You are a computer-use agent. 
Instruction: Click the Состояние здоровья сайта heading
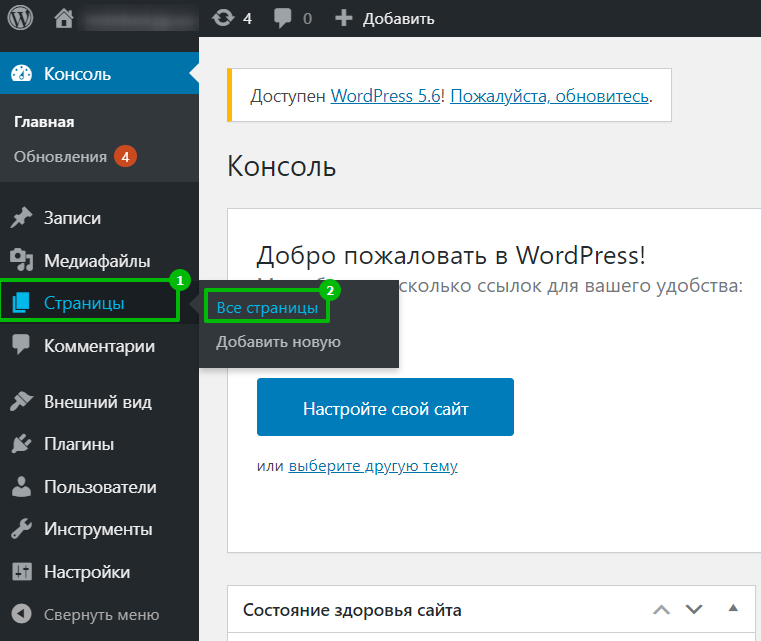pos(352,610)
